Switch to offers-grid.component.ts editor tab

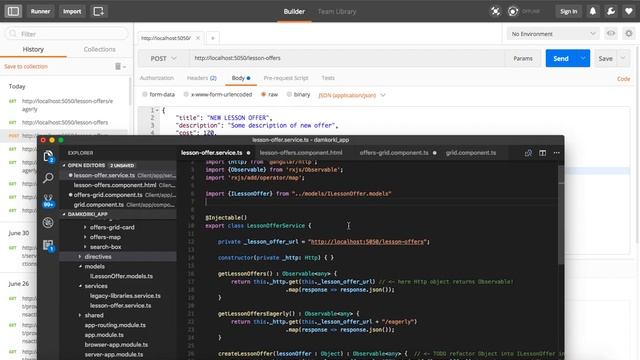394,153
